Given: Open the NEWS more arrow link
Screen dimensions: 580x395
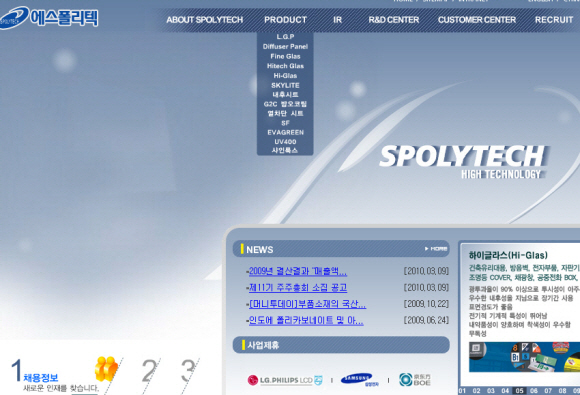Looking at the screenshot, I should (x=436, y=249).
